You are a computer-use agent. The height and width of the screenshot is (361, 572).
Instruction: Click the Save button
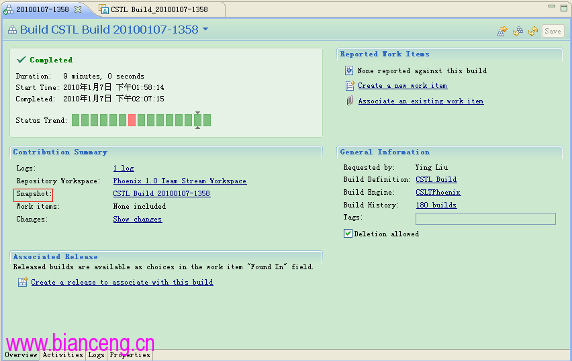pyautogui.click(x=553, y=31)
